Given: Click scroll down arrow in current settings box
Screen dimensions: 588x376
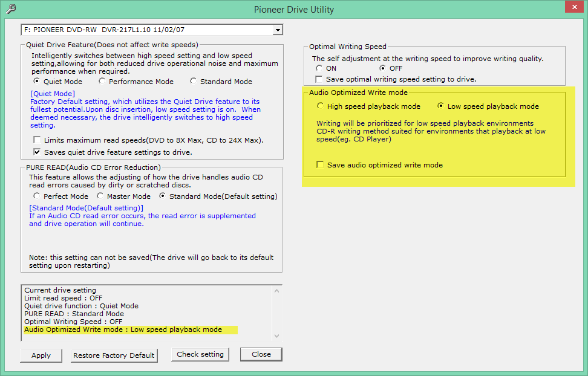Looking at the screenshot, I should (x=276, y=336).
